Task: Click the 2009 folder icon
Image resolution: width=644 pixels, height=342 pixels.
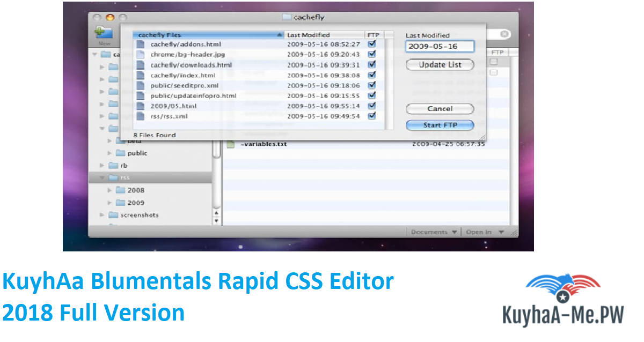Action: pos(121,203)
